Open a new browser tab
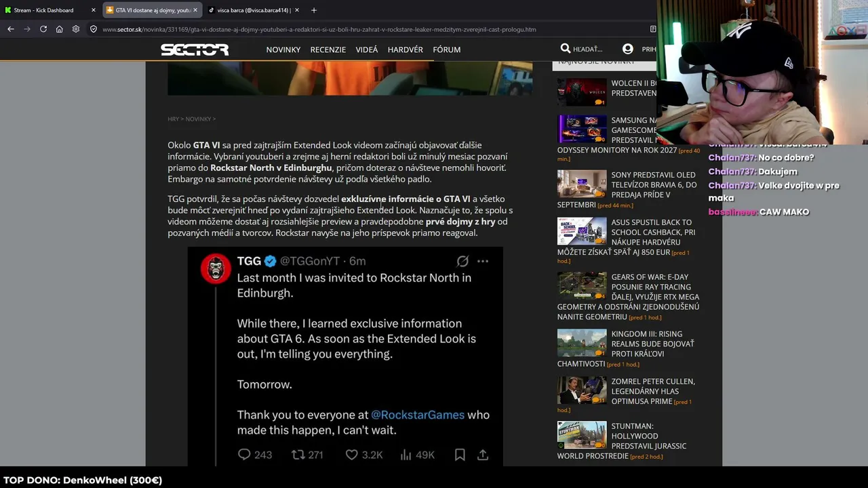The height and width of the screenshot is (488, 868). pos(314,10)
